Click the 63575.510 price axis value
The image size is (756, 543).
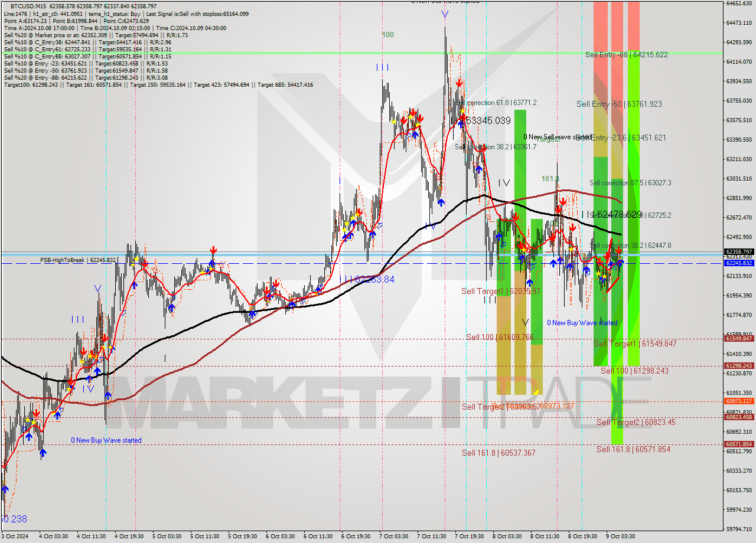738,120
